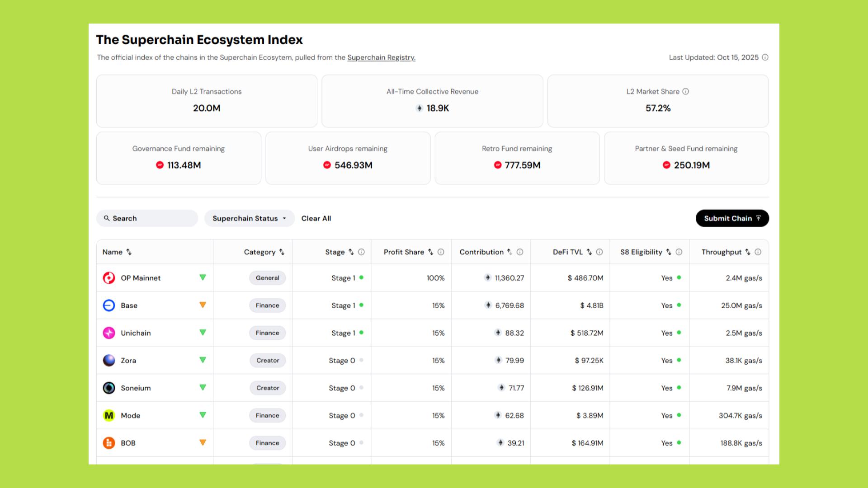Image resolution: width=868 pixels, height=488 pixels.
Task: Click the Unichain pink logo icon
Action: [x=109, y=333]
